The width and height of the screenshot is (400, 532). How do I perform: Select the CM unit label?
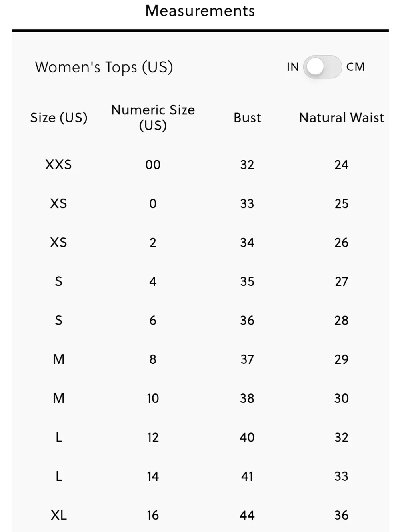point(355,67)
